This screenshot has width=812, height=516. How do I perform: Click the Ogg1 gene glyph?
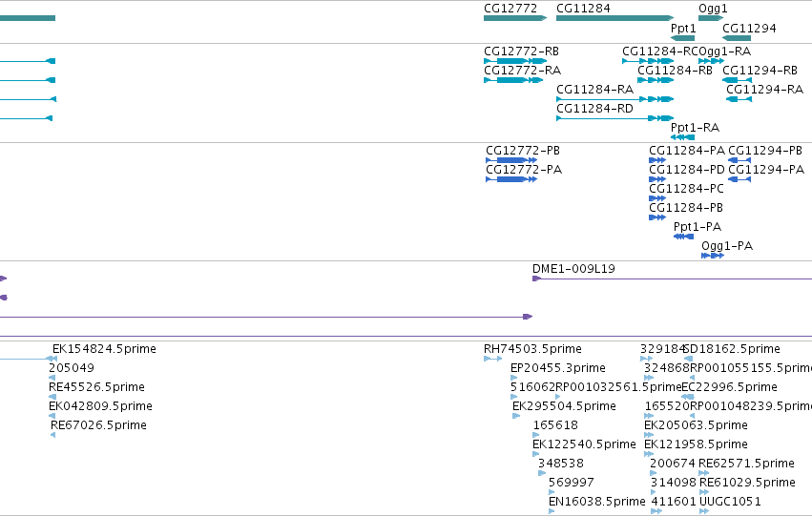711,18
